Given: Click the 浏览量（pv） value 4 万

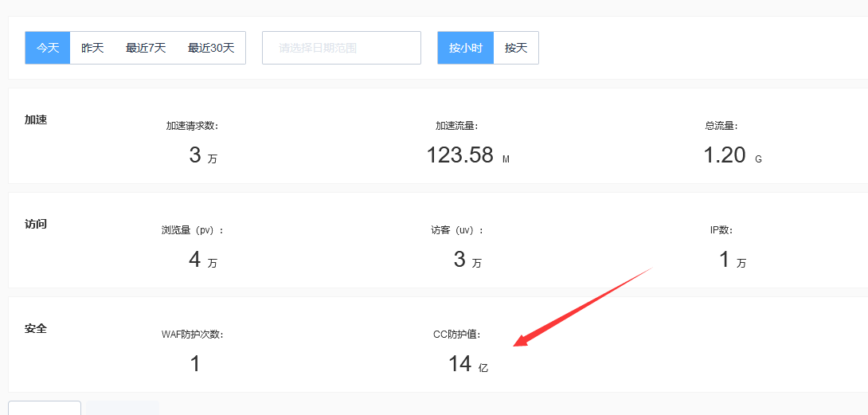Looking at the screenshot, I should (x=202, y=260).
